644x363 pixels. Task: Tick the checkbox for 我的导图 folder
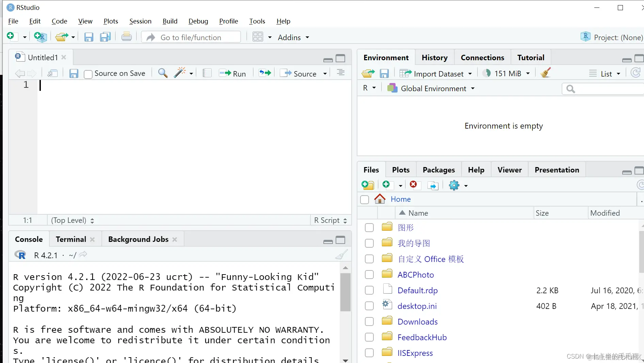click(369, 243)
